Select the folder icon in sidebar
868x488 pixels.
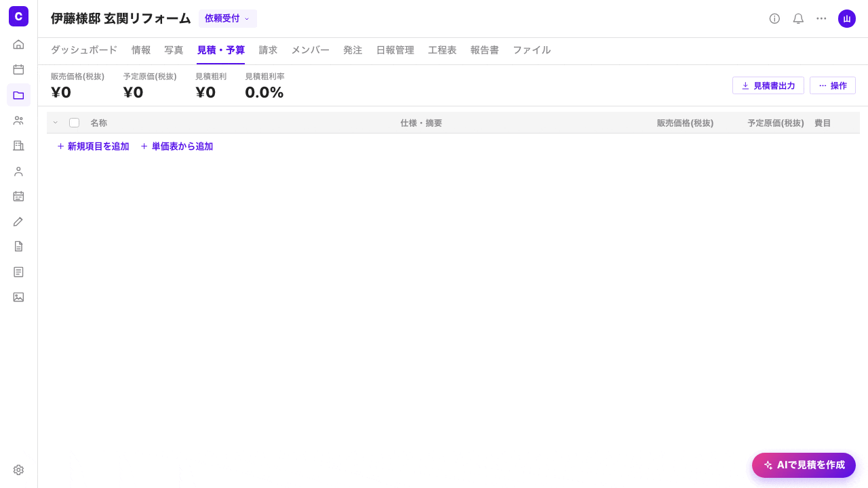coord(18,95)
